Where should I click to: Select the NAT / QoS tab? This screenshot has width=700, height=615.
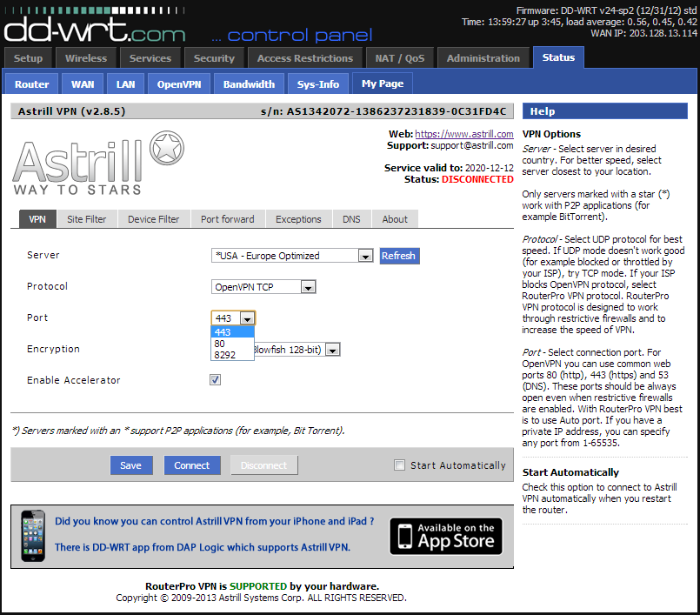pyautogui.click(x=399, y=58)
